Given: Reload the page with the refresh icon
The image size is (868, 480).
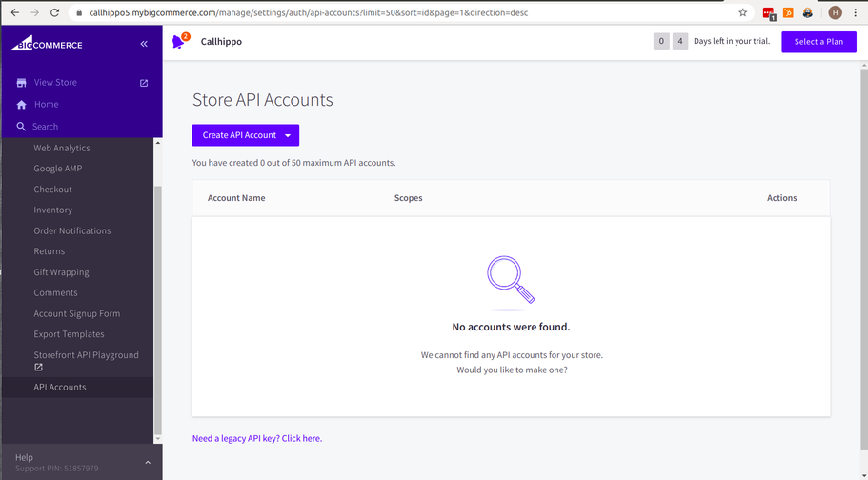Looking at the screenshot, I should 54,12.
